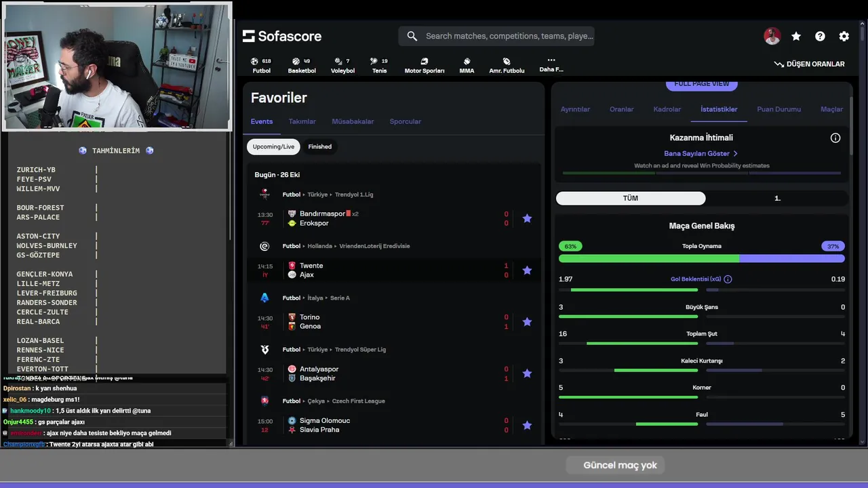
Task: Select the 1. half period filter
Action: (777, 198)
